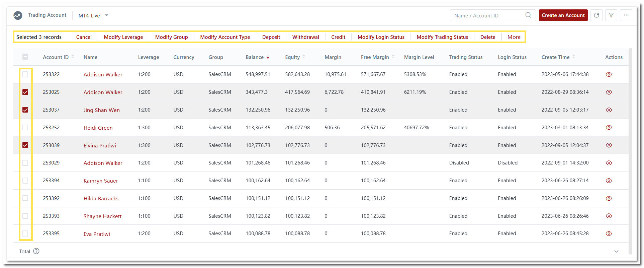Open the More bulk actions menu
Screen dimensions: 644x268
(514, 37)
